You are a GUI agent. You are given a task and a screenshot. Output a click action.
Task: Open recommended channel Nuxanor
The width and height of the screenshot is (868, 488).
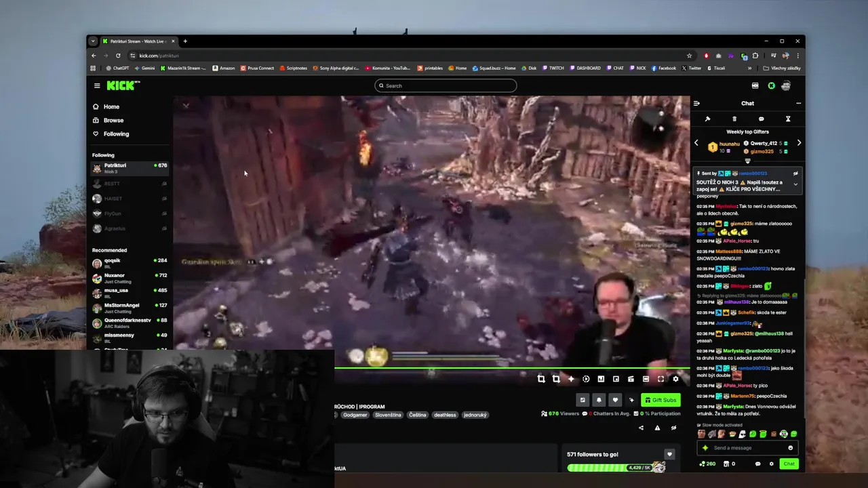tap(130, 278)
